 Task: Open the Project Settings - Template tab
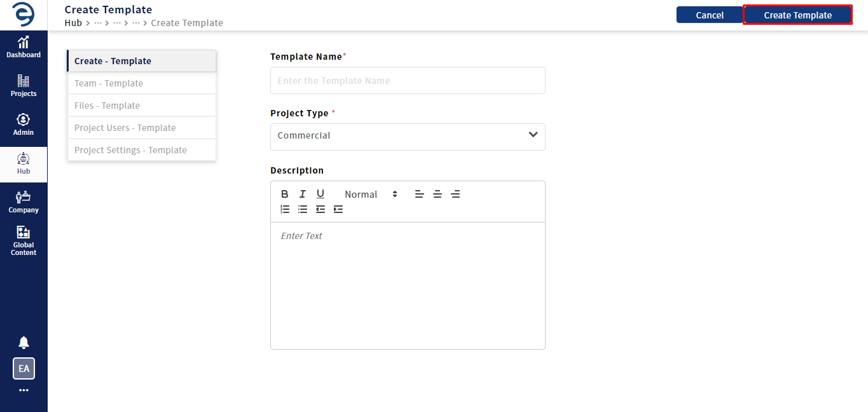141,150
